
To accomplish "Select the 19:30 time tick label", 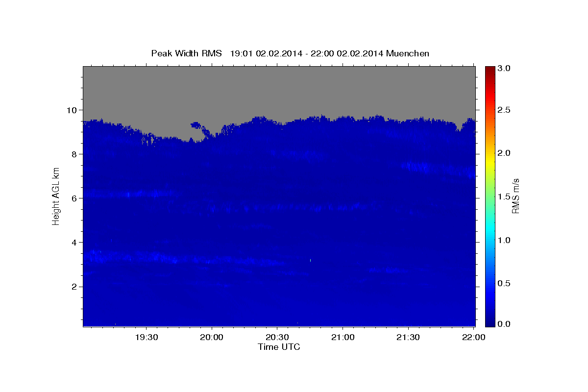I will pyautogui.click(x=146, y=338).
